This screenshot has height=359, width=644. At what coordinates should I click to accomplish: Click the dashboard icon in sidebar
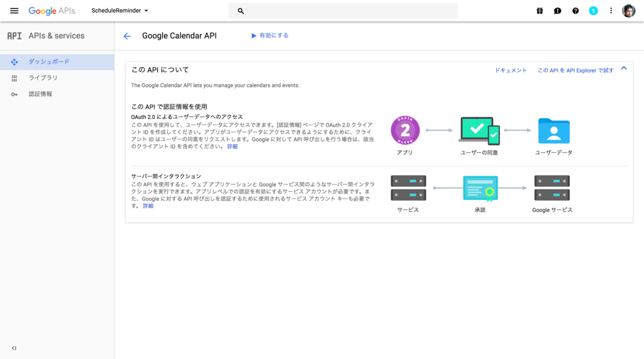14,62
